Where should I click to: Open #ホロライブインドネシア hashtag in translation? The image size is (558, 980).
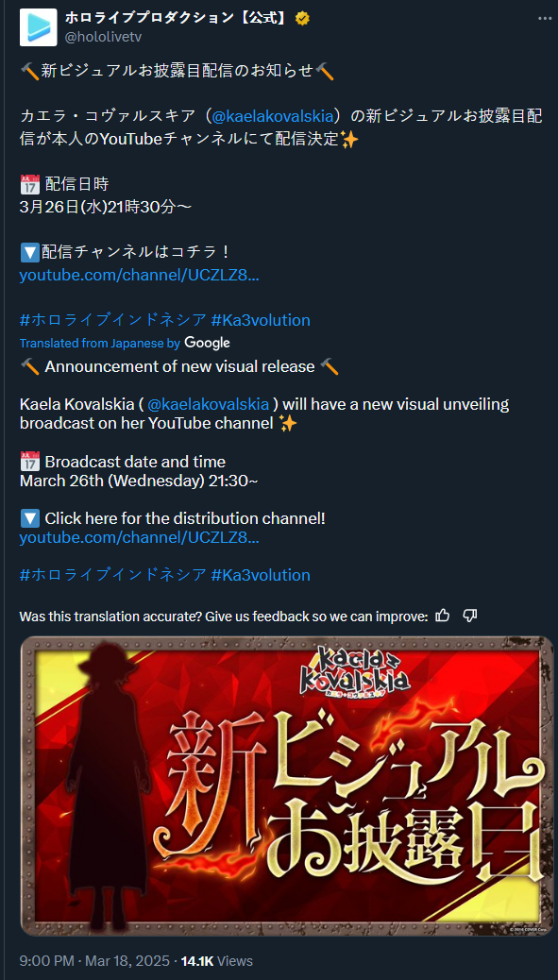[112, 575]
